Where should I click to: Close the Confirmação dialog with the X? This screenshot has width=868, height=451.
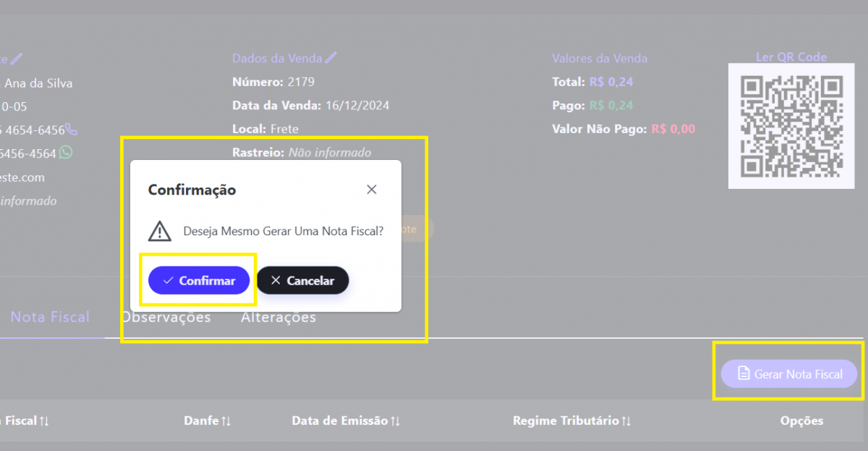point(372,190)
